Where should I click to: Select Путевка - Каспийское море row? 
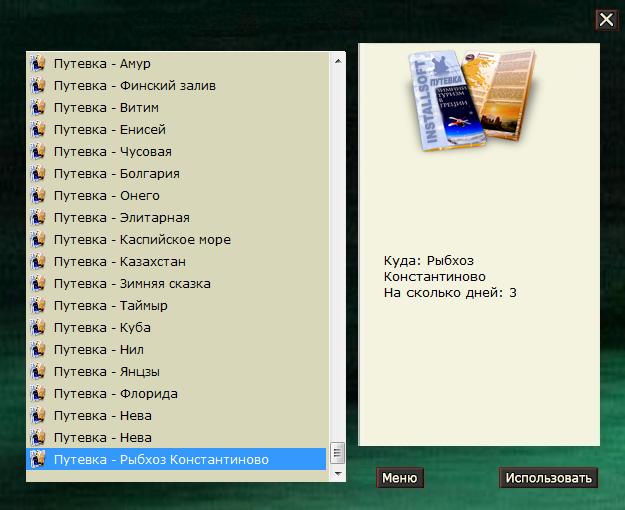[176, 239]
